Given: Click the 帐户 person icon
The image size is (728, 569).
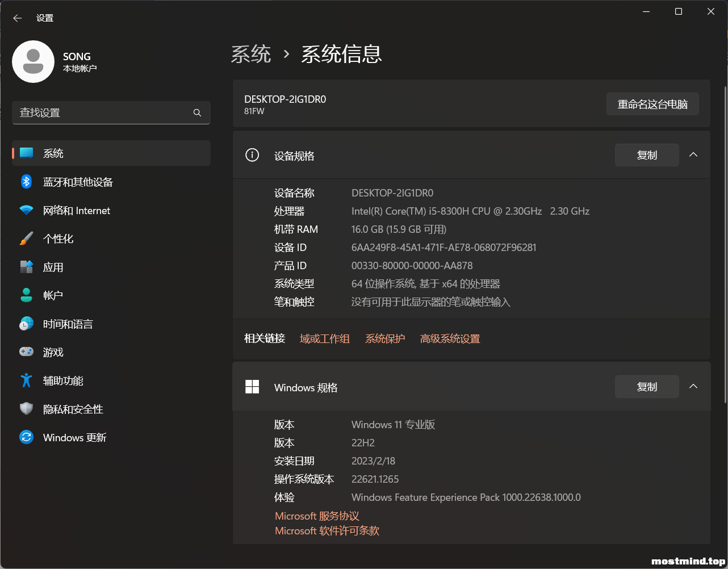Looking at the screenshot, I should click(x=27, y=295).
